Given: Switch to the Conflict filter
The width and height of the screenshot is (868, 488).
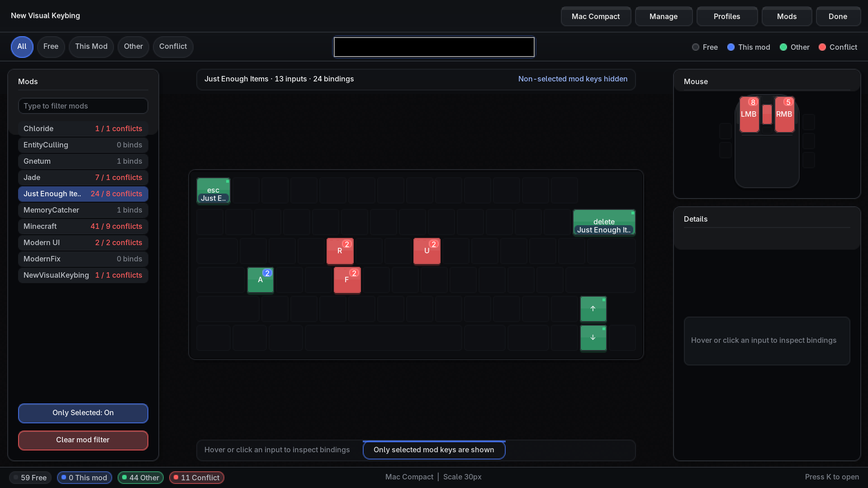Looking at the screenshot, I should (173, 47).
